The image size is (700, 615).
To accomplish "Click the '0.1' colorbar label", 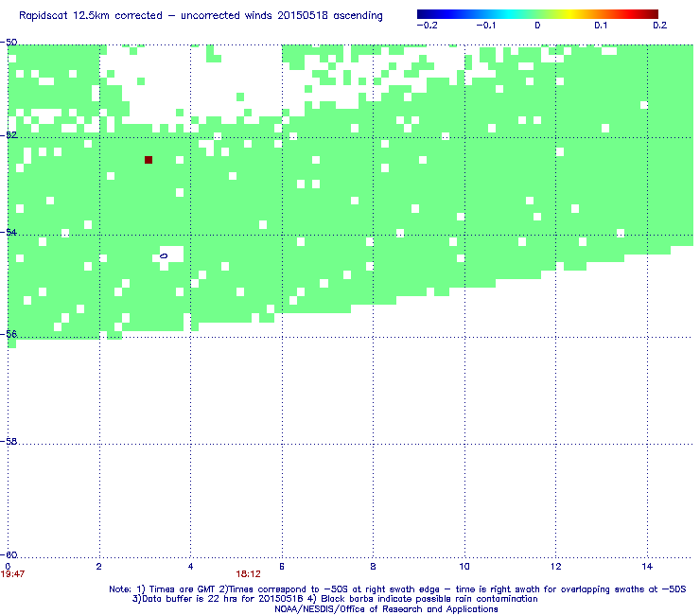I will [x=601, y=26].
